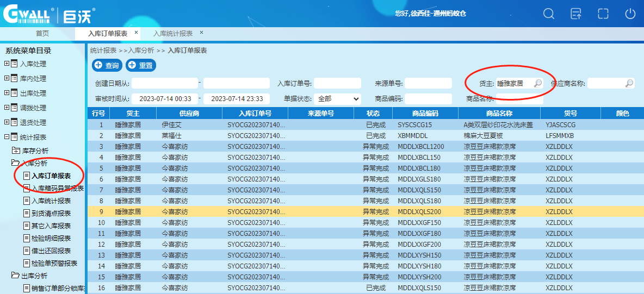Click the search magnifier icon in header

[x=549, y=14]
